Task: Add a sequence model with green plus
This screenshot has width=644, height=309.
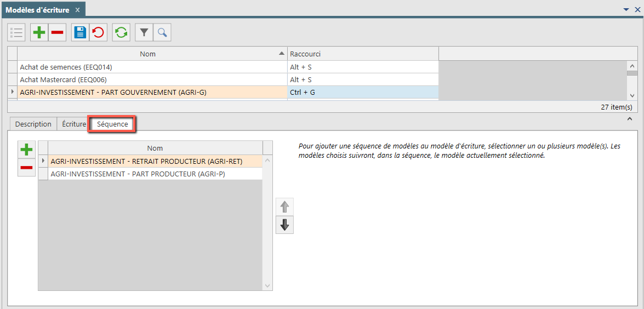Action: [x=27, y=150]
